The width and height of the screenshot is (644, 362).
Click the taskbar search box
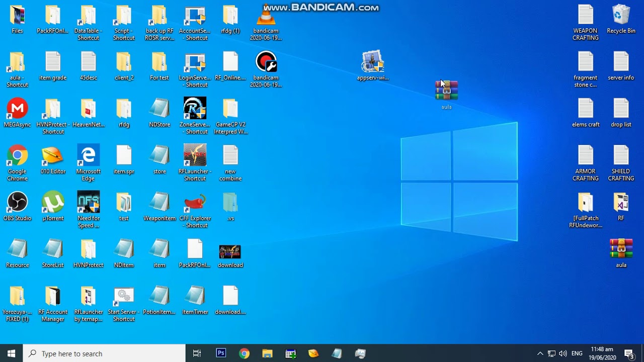coord(104,353)
